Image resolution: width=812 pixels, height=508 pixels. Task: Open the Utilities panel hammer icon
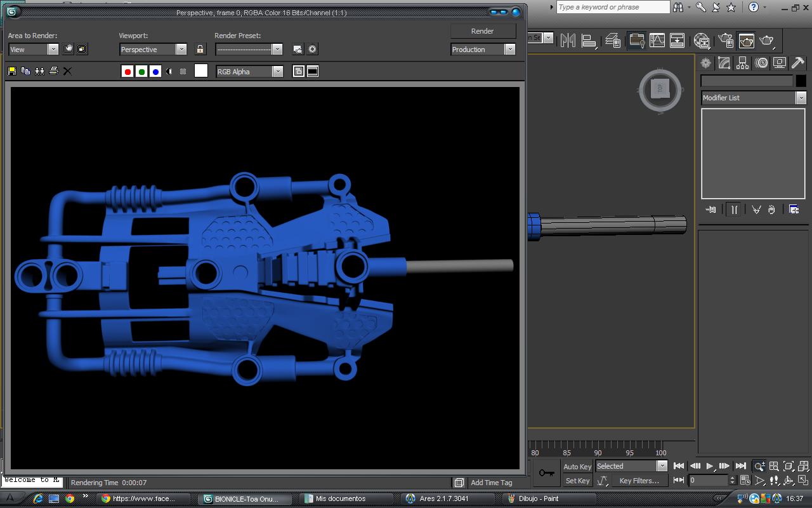(798, 63)
